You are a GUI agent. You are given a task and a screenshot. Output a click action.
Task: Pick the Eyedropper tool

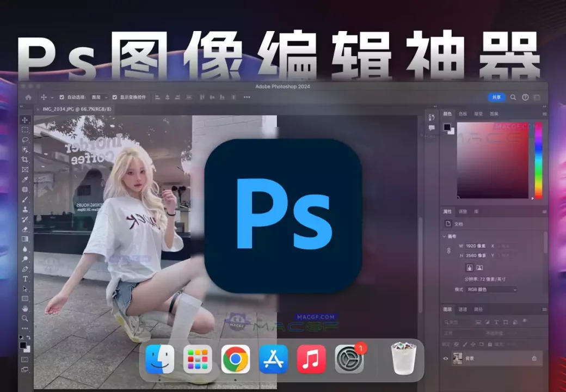25,179
